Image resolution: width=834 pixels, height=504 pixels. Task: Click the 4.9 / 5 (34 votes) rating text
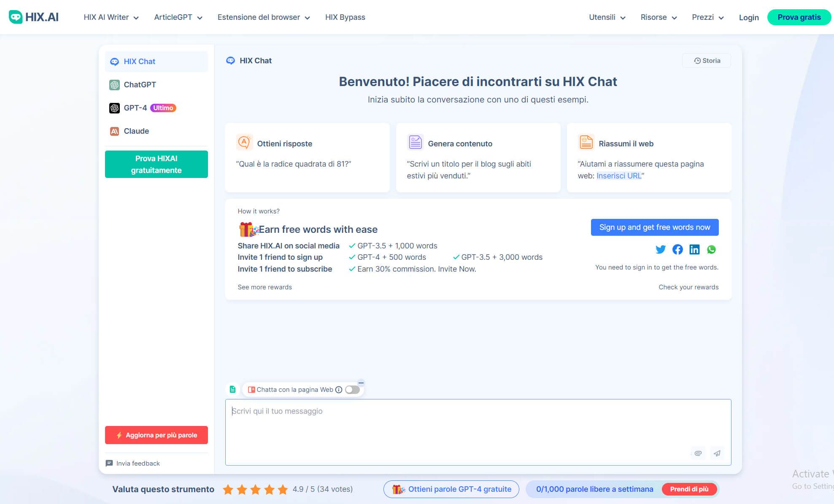(323, 489)
